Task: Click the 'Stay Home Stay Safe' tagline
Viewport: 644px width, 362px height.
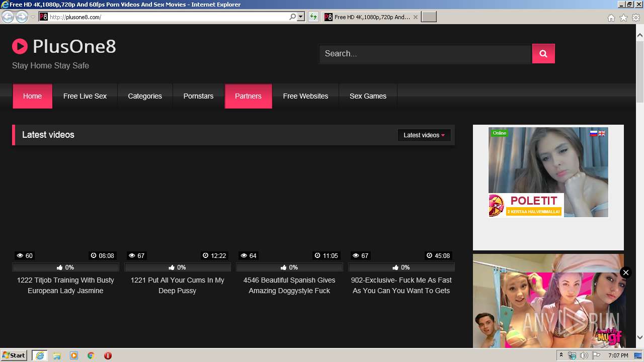Action: tap(50, 65)
